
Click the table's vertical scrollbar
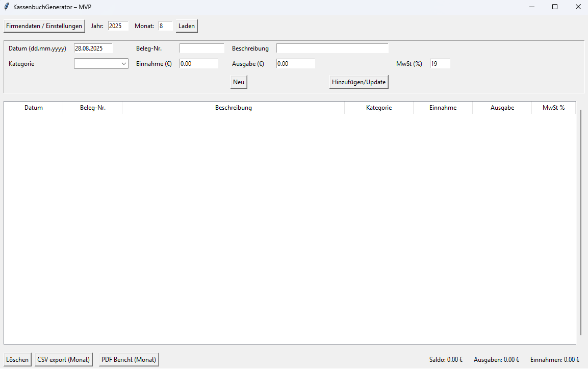pyautogui.click(x=581, y=222)
